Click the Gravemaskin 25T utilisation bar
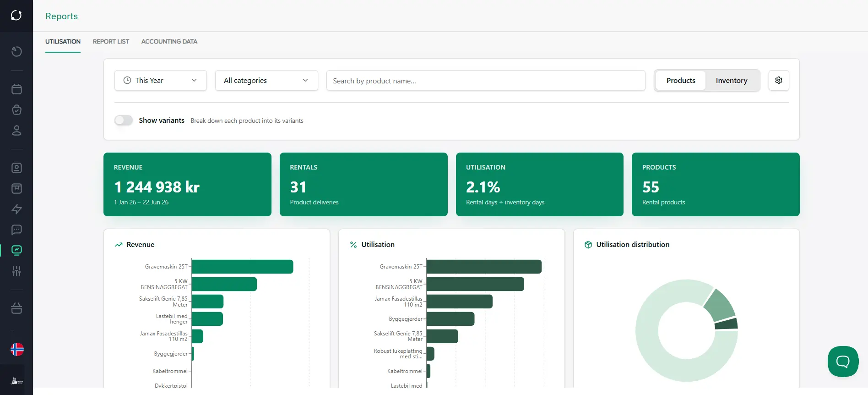Image resolution: width=868 pixels, height=395 pixels. [484, 267]
